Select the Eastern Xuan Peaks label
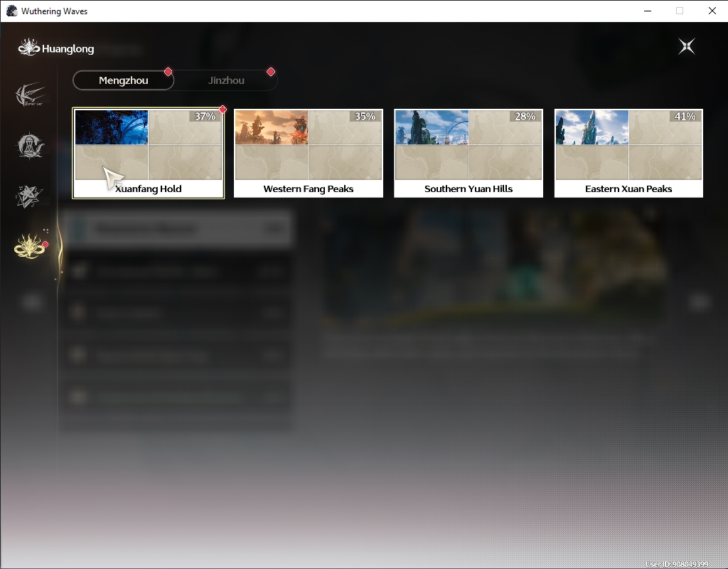 click(x=628, y=189)
